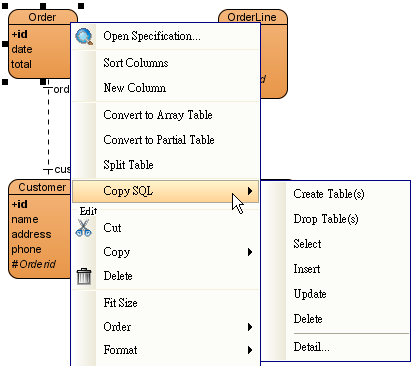Pick Insert from Copy SQL submenu
415x366 pixels.
[336, 269]
